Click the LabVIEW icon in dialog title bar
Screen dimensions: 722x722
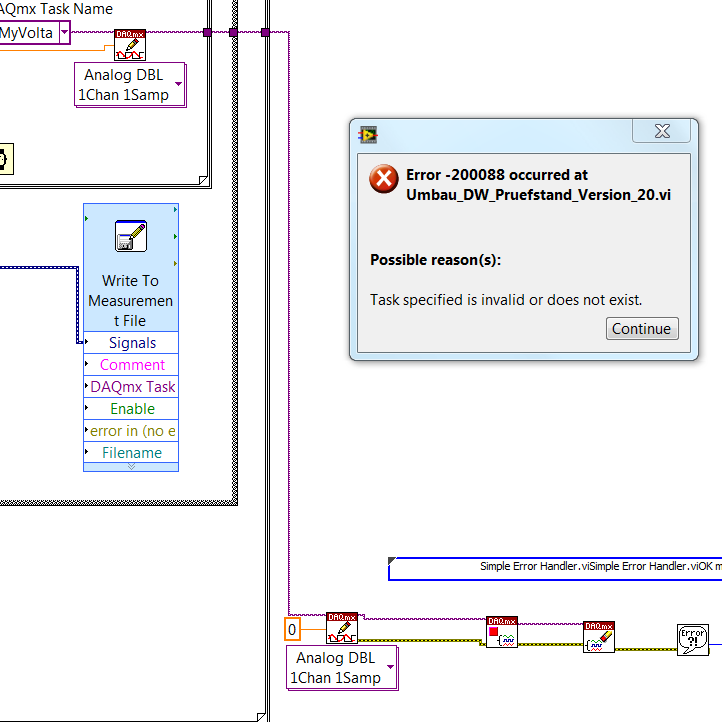coord(368,135)
